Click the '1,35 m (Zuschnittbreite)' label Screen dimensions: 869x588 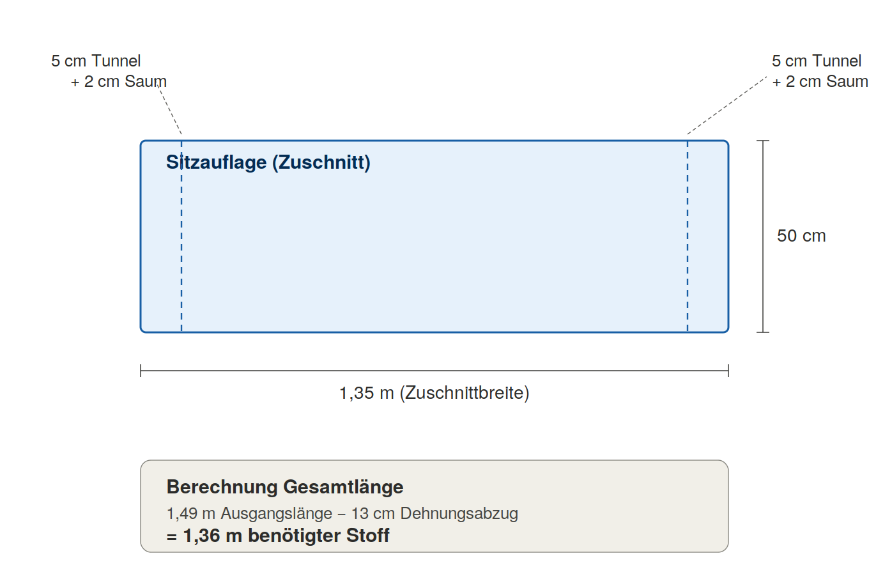coord(434,392)
